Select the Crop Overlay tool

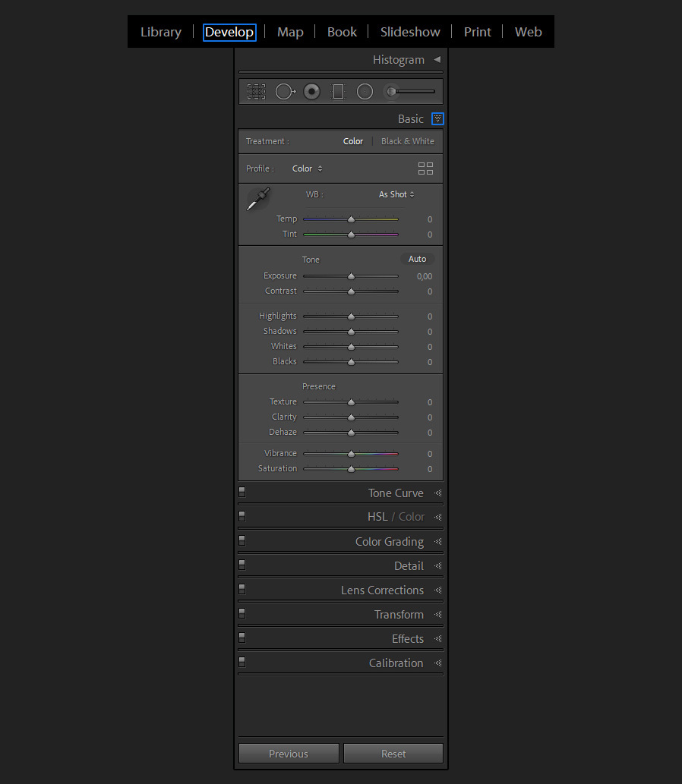(256, 92)
